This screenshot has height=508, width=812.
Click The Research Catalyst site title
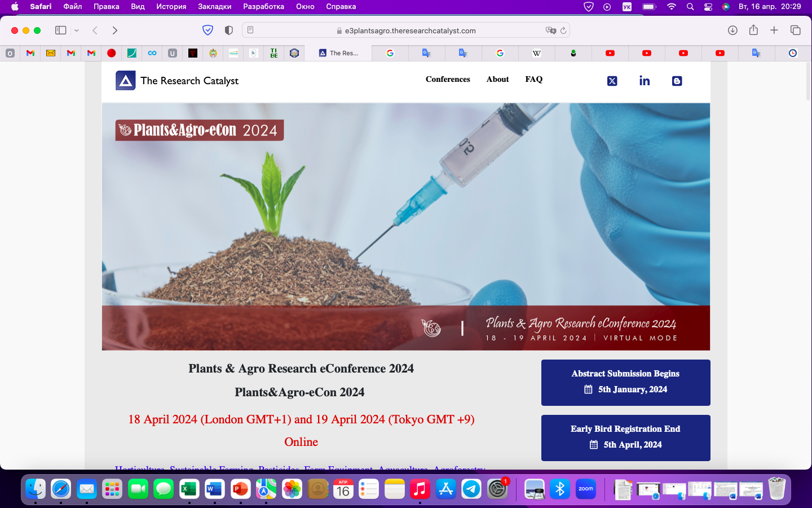click(189, 81)
